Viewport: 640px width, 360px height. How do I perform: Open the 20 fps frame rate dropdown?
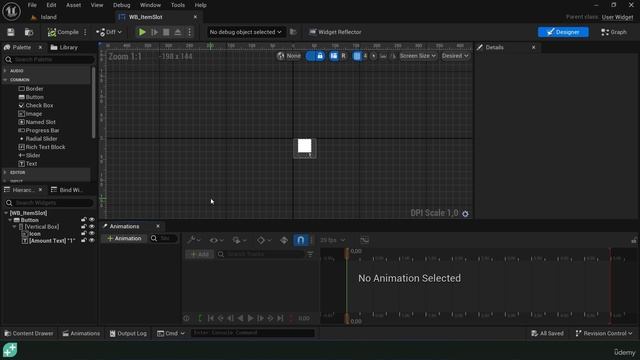(332, 240)
